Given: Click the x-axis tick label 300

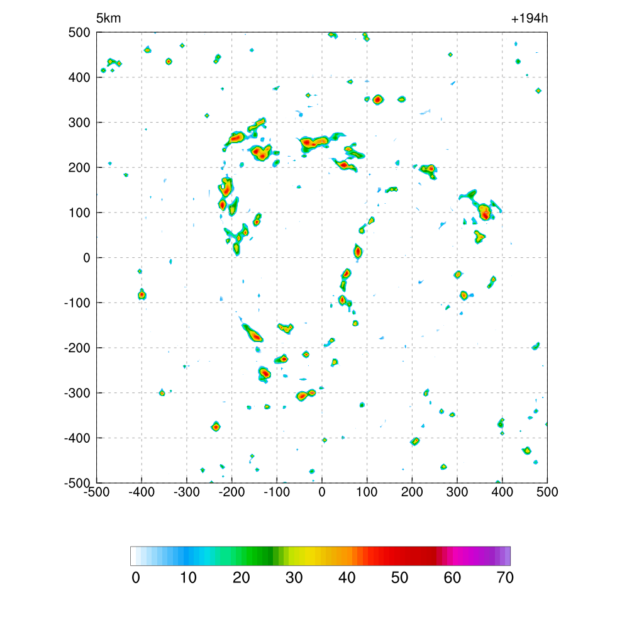Looking at the screenshot, I should (457, 492).
